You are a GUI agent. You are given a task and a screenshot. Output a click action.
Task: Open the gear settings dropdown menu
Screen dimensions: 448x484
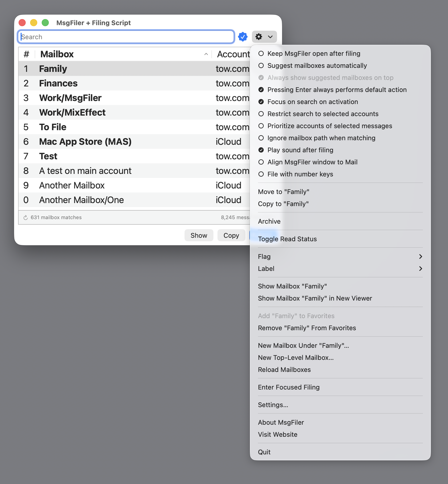tap(264, 37)
